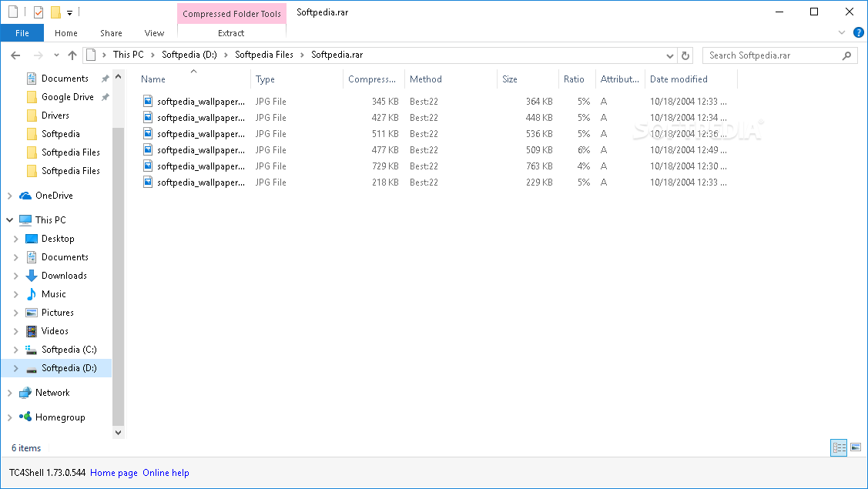The image size is (868, 489).
Task: Click the Google Drive folder icon
Action: (32, 98)
